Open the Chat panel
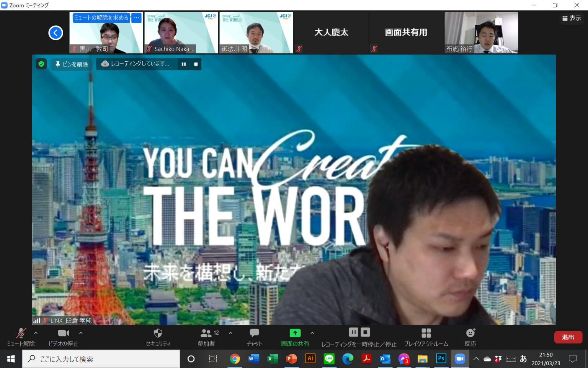 click(x=254, y=337)
